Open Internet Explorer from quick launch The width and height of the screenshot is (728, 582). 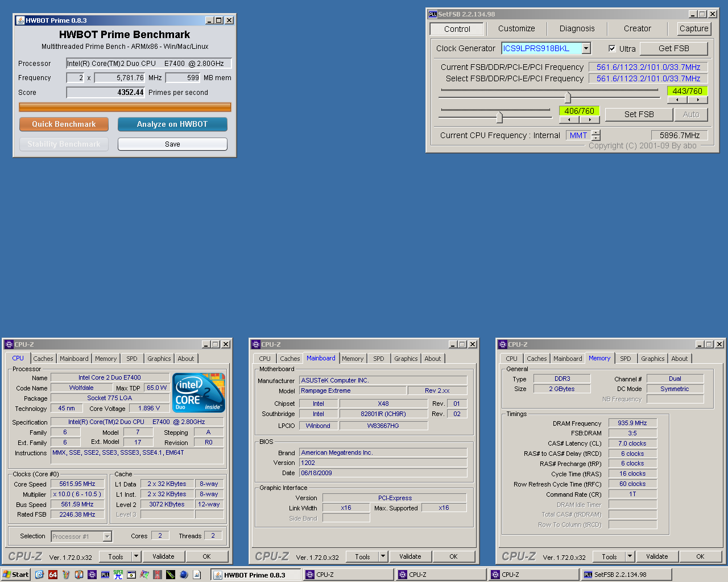[x=39, y=575]
